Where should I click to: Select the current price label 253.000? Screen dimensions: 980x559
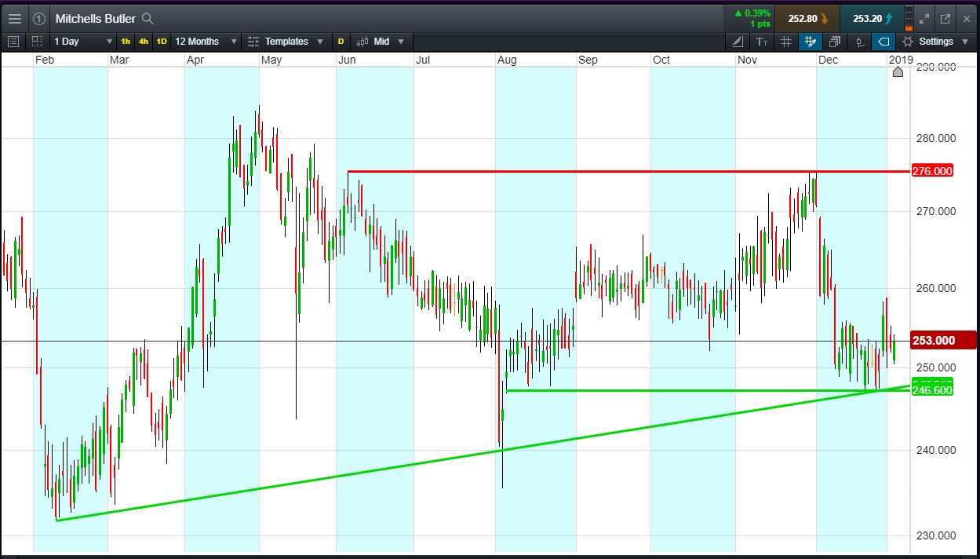943,340
